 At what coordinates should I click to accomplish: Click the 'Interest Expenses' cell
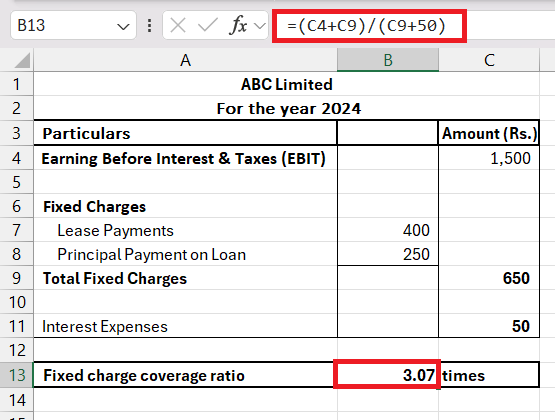pyautogui.click(x=185, y=326)
